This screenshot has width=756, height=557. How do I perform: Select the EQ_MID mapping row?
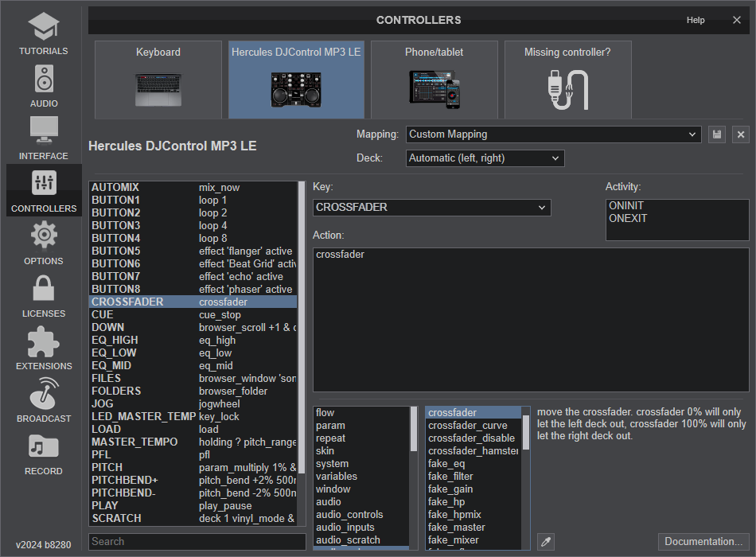point(193,366)
